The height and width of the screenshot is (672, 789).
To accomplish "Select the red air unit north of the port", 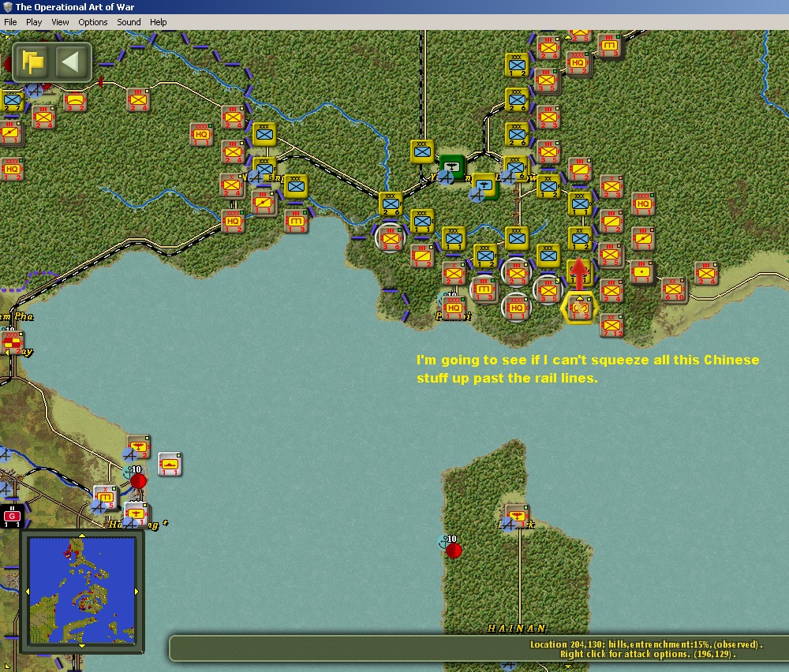I will 138,446.
